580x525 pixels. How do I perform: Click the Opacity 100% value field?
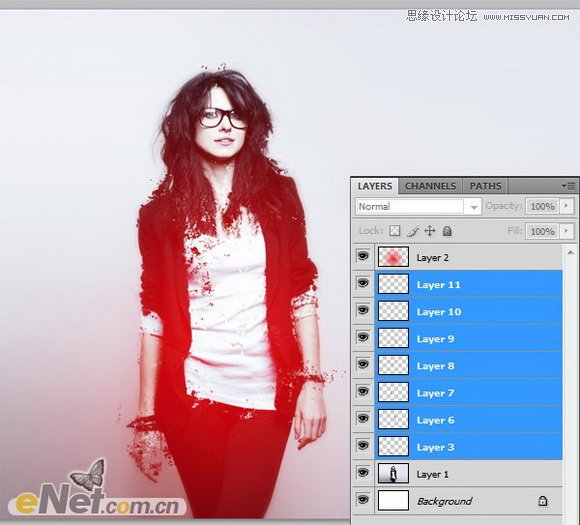(542, 206)
